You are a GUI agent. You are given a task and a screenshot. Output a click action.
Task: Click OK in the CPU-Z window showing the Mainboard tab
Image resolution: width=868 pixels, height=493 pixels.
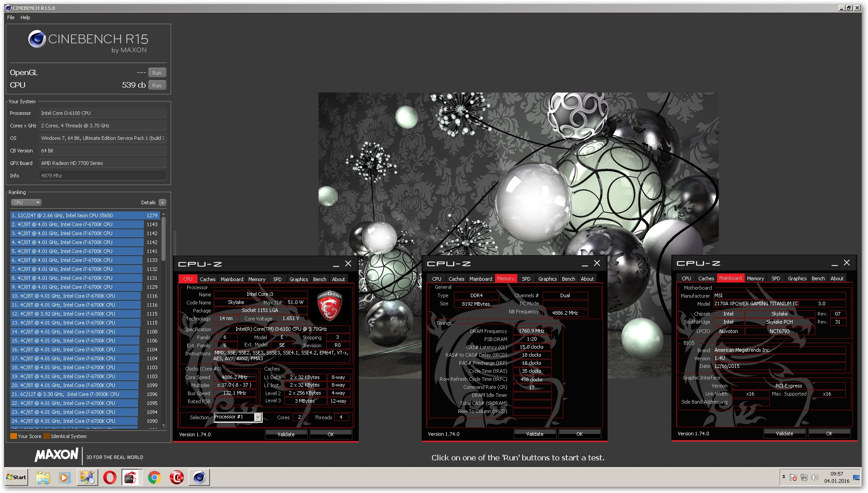point(830,434)
